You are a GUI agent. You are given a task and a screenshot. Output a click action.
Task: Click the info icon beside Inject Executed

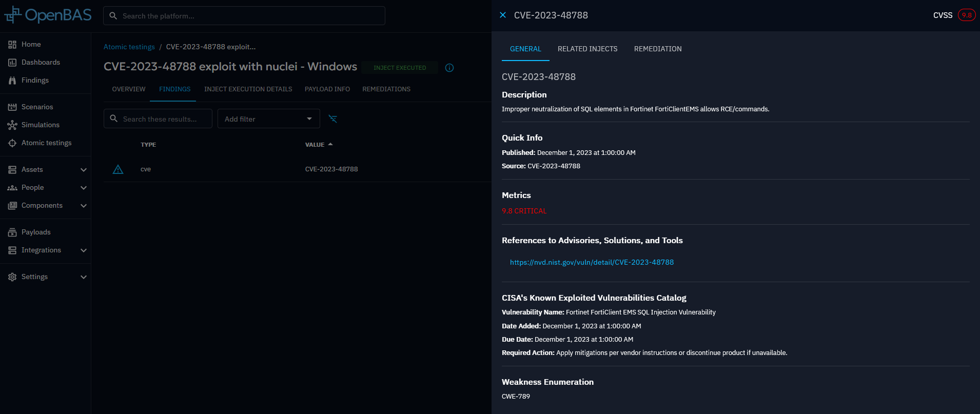pyautogui.click(x=449, y=68)
